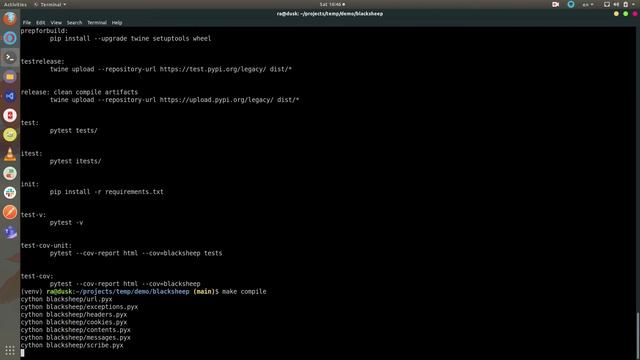The image size is (640, 360).
Task: Click the window title 'ra@dusk: ~/projects/temp/demo/blacksheep'
Action: (330, 13)
